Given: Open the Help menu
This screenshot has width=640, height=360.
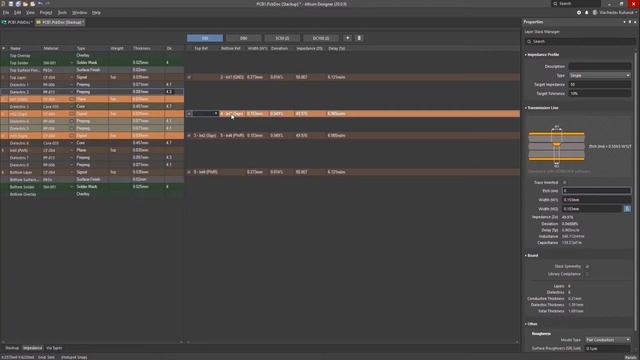Looking at the screenshot, I should point(96,13).
